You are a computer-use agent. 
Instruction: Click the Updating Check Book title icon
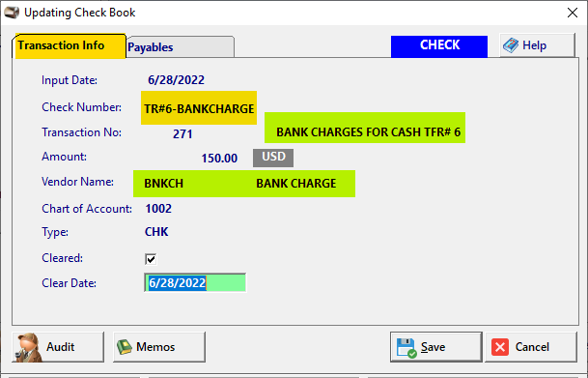click(12, 13)
